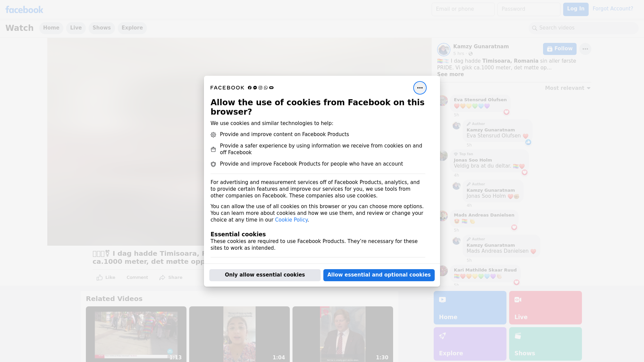
Task: Click Jonas Soo Holm commenter avatar
Action: 443,156
